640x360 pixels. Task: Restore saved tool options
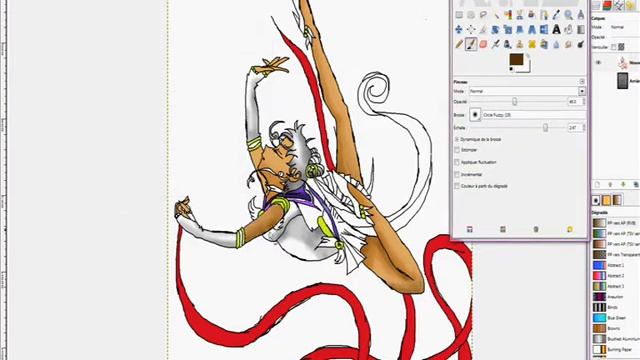(503, 230)
